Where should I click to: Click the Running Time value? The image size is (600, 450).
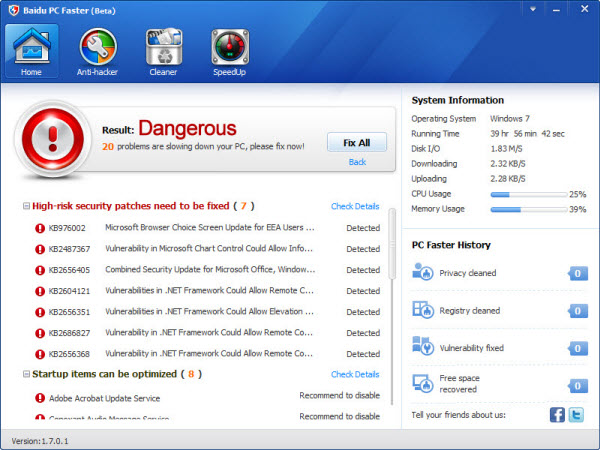527,134
